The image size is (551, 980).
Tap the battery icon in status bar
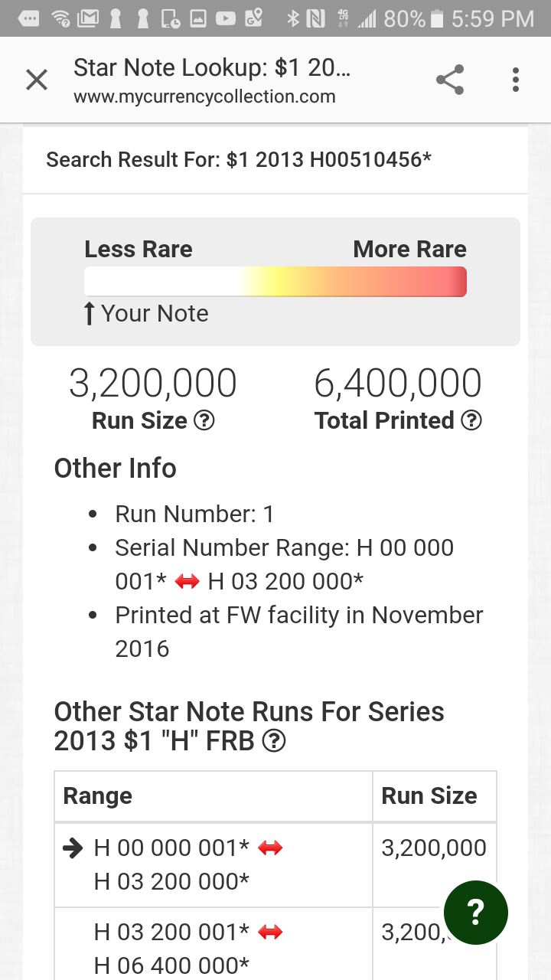[x=437, y=18]
